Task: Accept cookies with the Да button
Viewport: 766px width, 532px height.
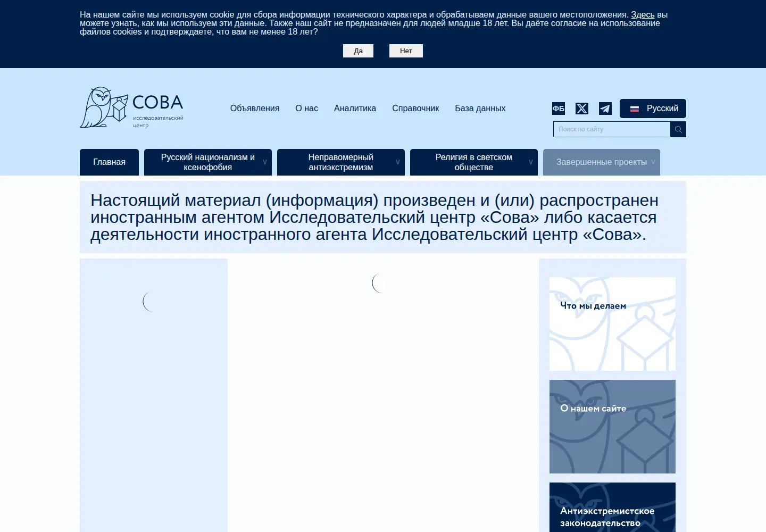Action: coord(359,51)
